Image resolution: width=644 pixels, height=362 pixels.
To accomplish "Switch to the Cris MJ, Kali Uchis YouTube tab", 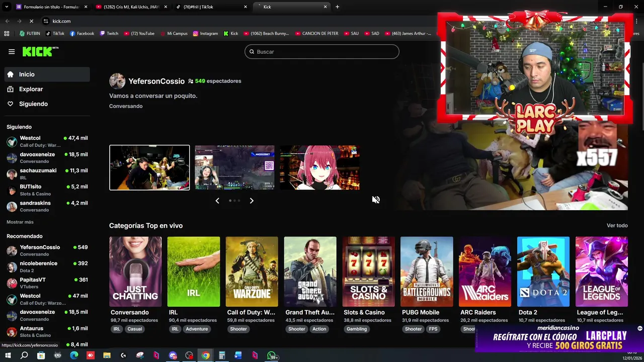I will click(131, 7).
